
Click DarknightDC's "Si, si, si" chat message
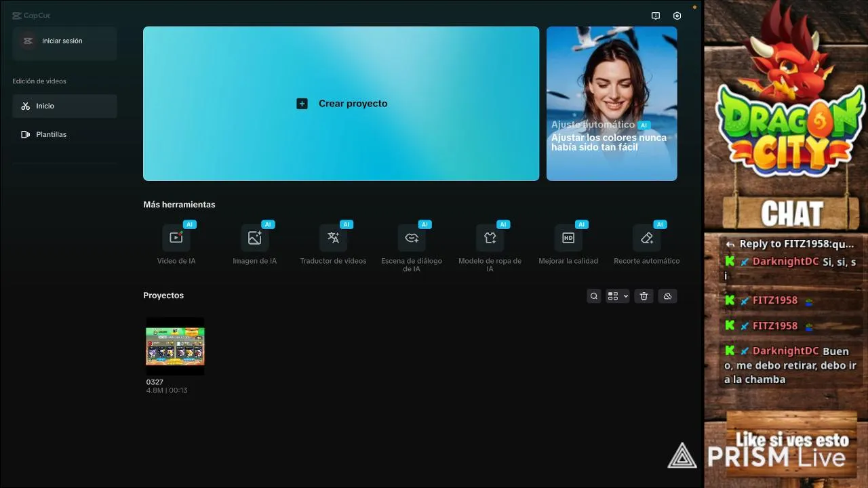(790, 269)
